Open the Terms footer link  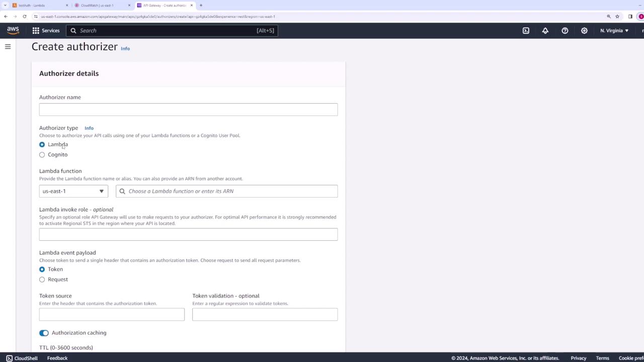602,358
